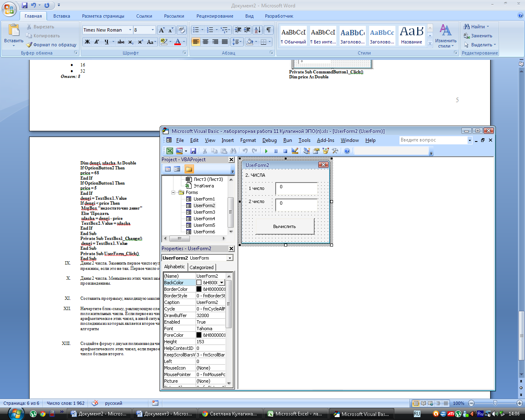
Task: Click the Break pause icon in VBA toolbar
Action: 276,151
